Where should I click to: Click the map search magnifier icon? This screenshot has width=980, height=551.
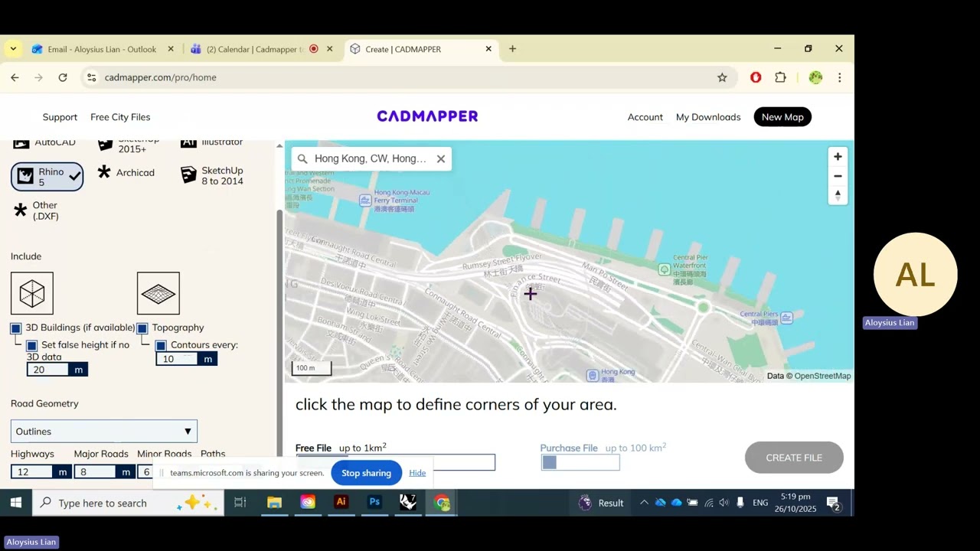pyautogui.click(x=302, y=159)
